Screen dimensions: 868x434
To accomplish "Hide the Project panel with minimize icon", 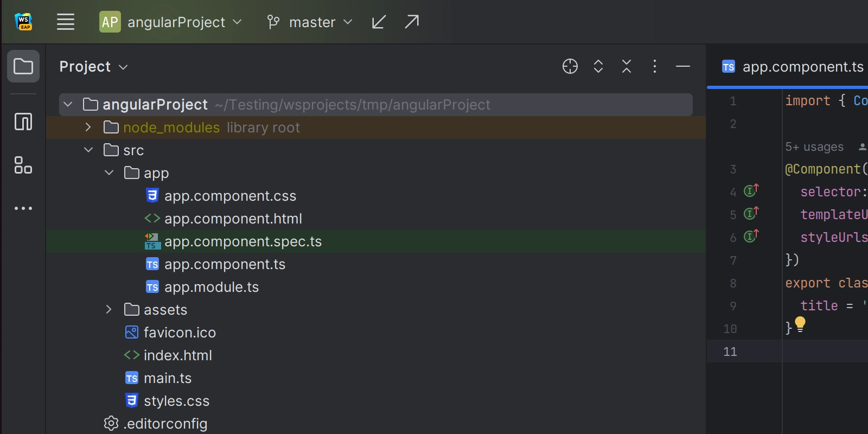I will tap(683, 66).
